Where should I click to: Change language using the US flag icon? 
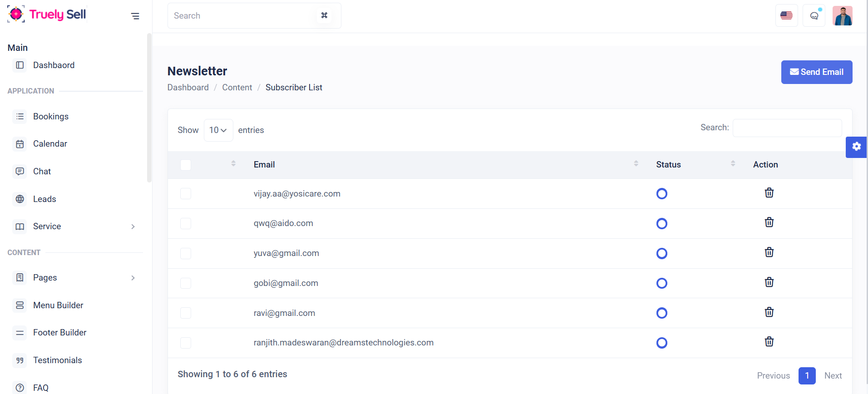point(786,16)
